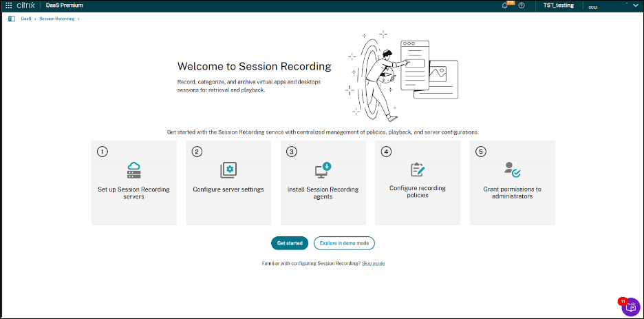Toggle the side navigation panel icon

[x=12, y=19]
